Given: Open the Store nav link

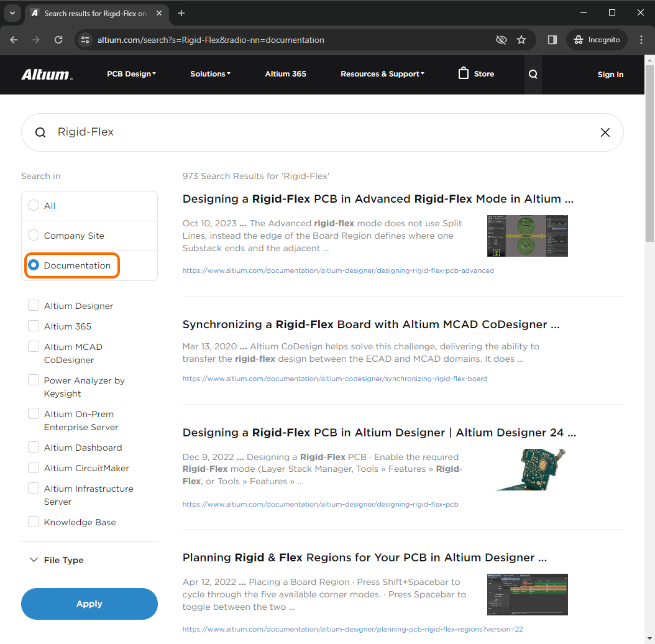Looking at the screenshot, I should 483,74.
